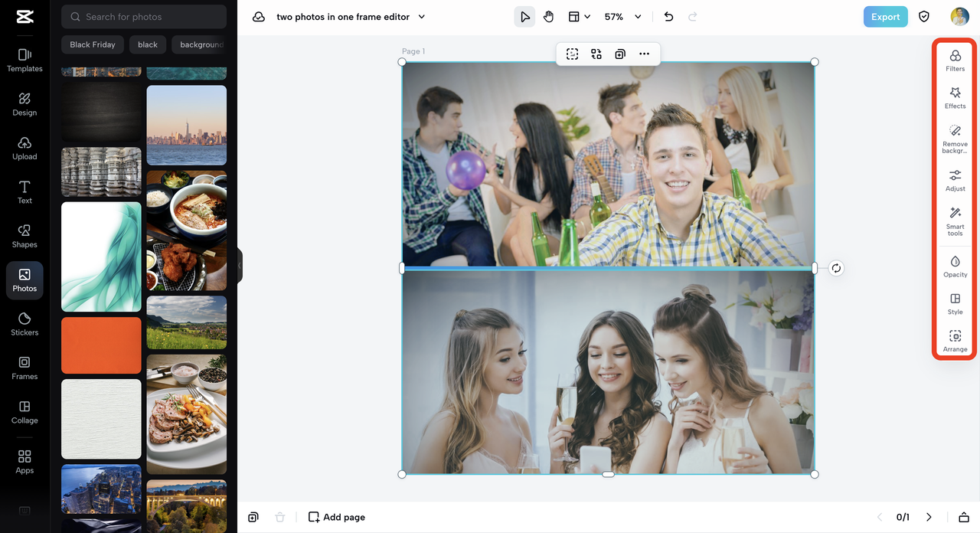This screenshot has height=533, width=980.
Task: Select the city skyline photo thumbnail
Action: [187, 125]
